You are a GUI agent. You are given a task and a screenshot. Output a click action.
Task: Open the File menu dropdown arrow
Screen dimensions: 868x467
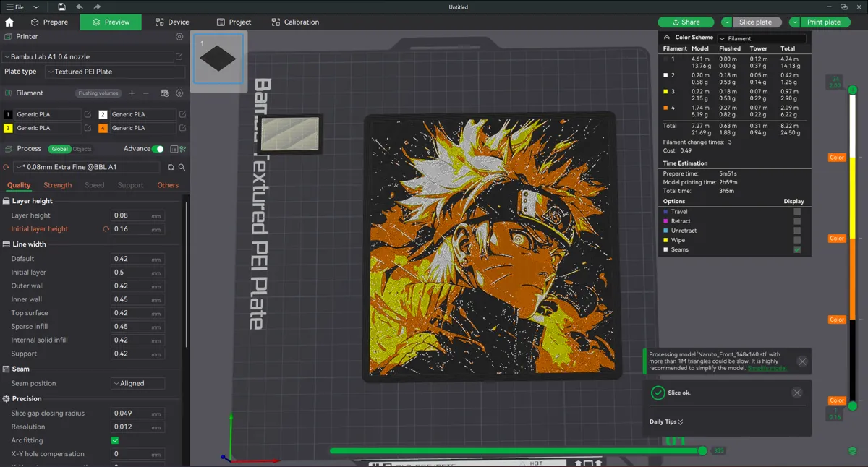tap(36, 7)
